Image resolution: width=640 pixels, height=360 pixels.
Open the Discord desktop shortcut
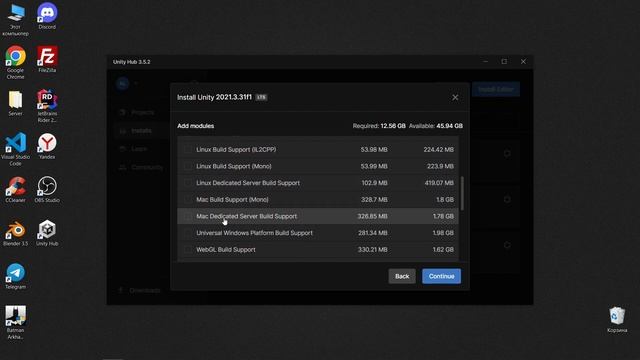coord(47,16)
